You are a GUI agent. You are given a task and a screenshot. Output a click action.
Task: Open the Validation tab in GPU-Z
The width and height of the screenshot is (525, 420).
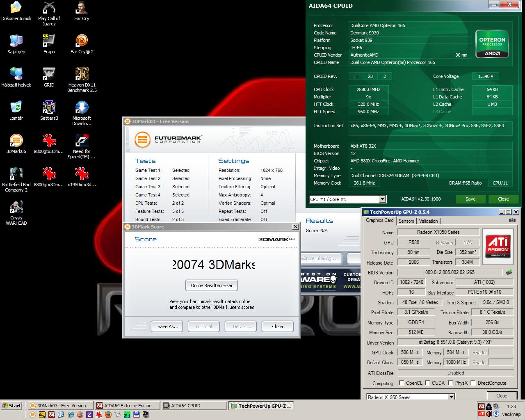[x=428, y=221]
